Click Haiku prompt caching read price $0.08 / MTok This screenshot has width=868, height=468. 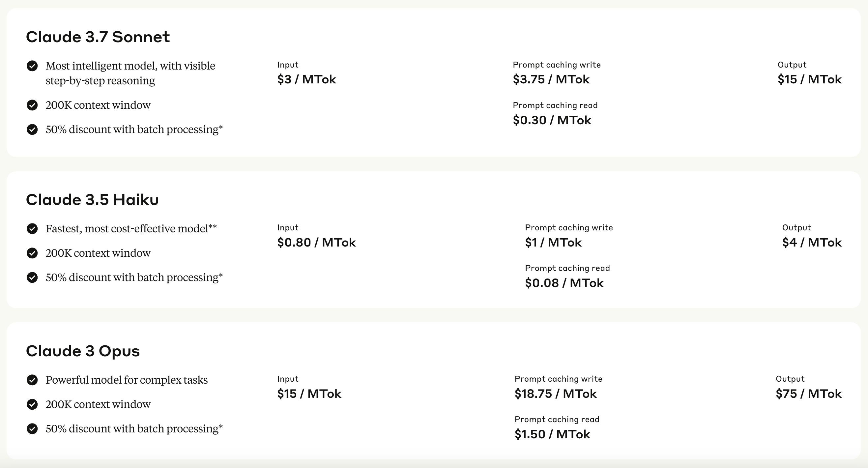(x=564, y=283)
